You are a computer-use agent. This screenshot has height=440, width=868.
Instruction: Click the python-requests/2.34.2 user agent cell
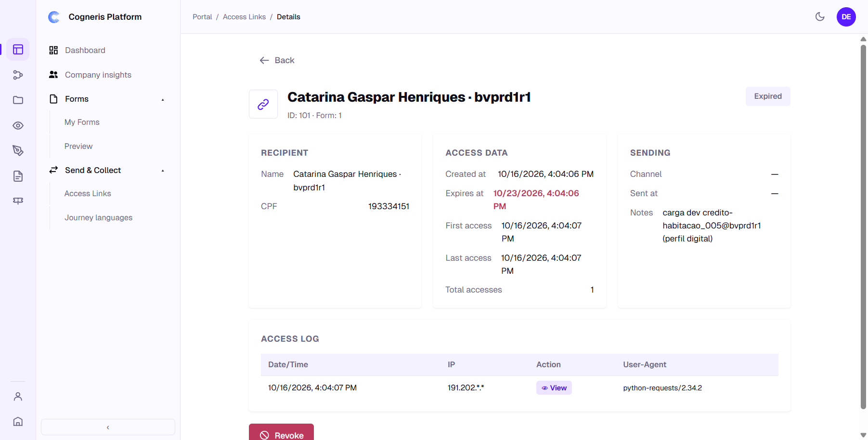pos(662,388)
